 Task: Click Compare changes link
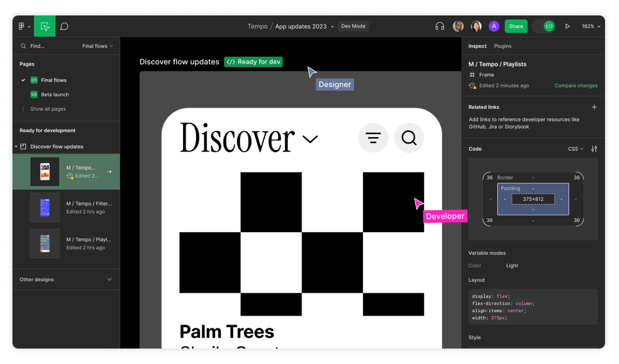[x=576, y=86]
